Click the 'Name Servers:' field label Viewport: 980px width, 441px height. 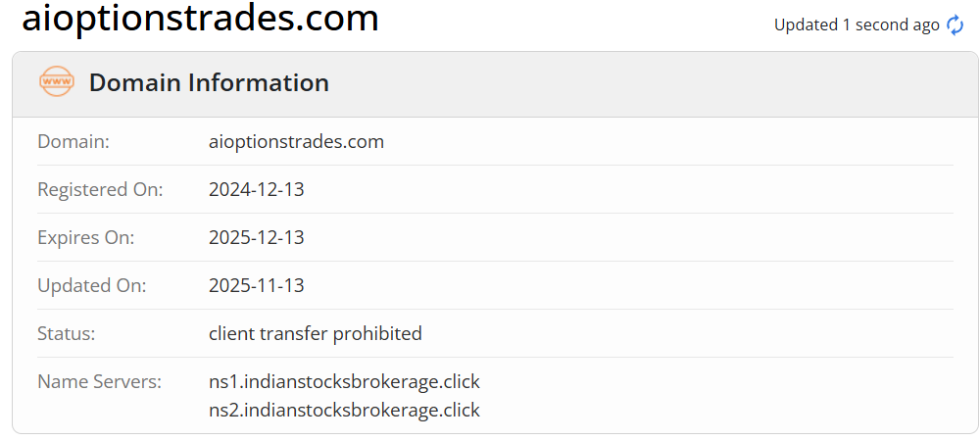click(99, 382)
